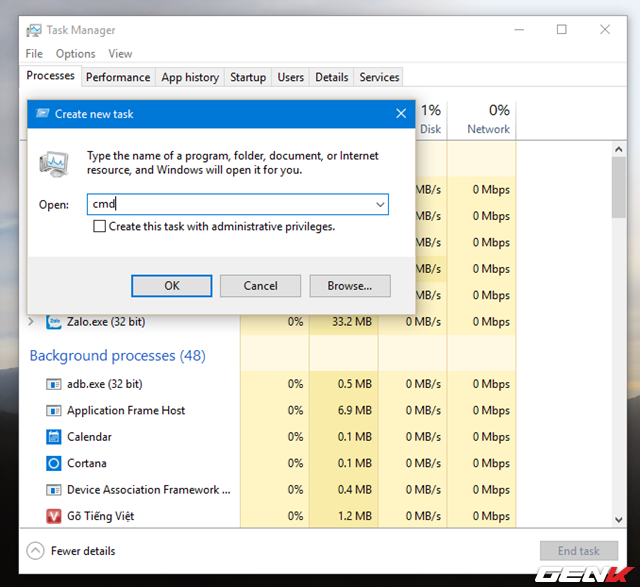The height and width of the screenshot is (587, 640).
Task: Click the Gõ Tiếng Việt icon
Action: click(54, 516)
